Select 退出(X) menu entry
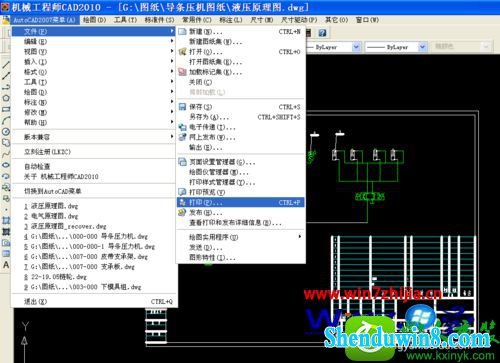Image resolution: width=500 pixels, height=363 pixels. [94, 301]
